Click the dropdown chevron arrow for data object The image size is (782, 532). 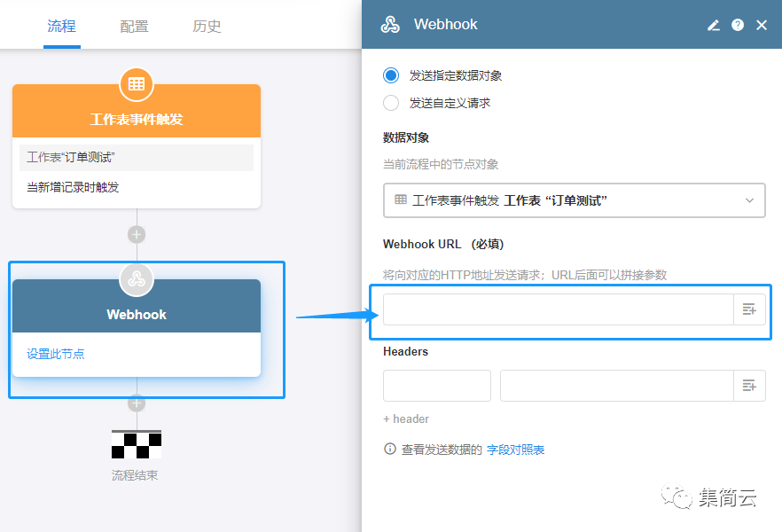(749, 200)
